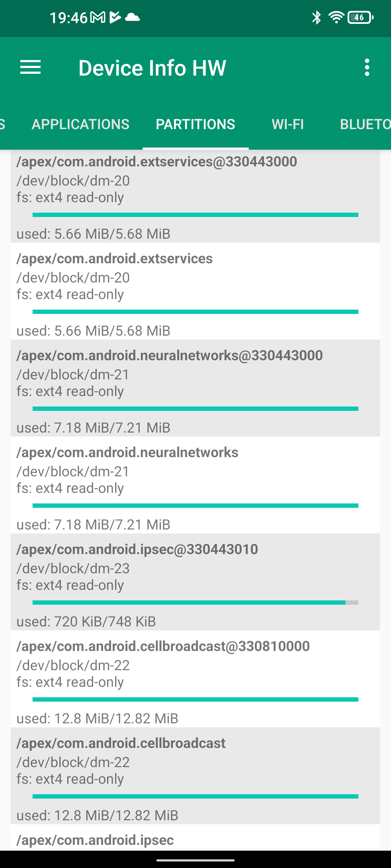391x868 pixels.
Task: Select the cellbroadcast@330810000 partition entry
Action: (x=195, y=678)
